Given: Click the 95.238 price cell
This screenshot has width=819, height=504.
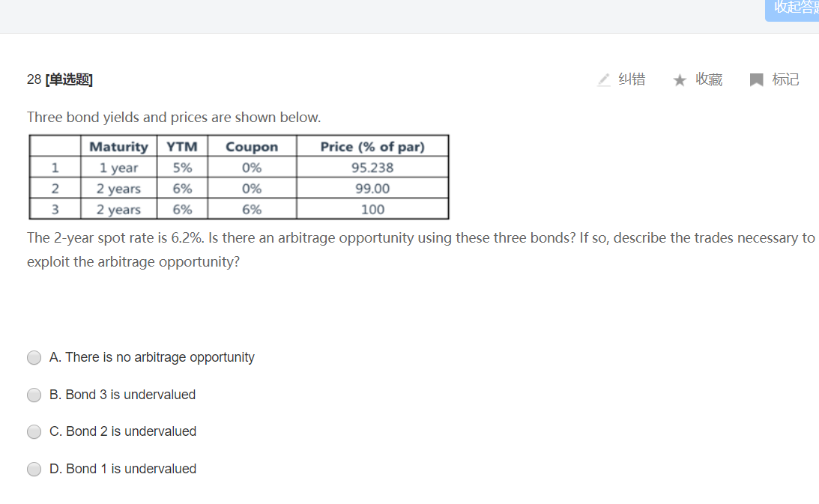Looking at the screenshot, I should (372, 168).
